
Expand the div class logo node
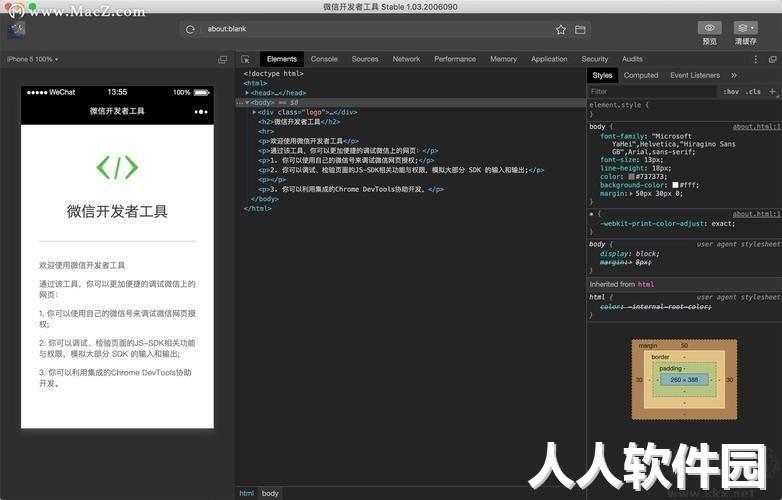pyautogui.click(x=254, y=112)
